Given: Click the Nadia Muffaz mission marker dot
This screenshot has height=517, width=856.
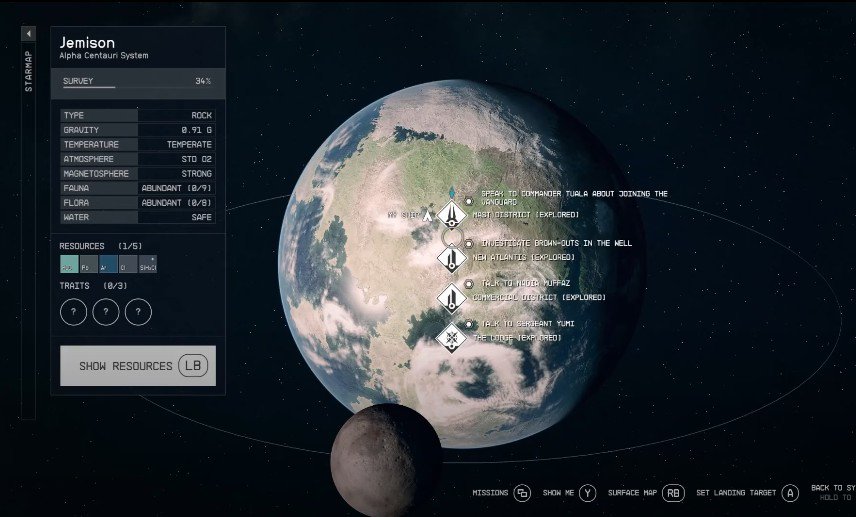Looking at the screenshot, I should click(x=468, y=284).
